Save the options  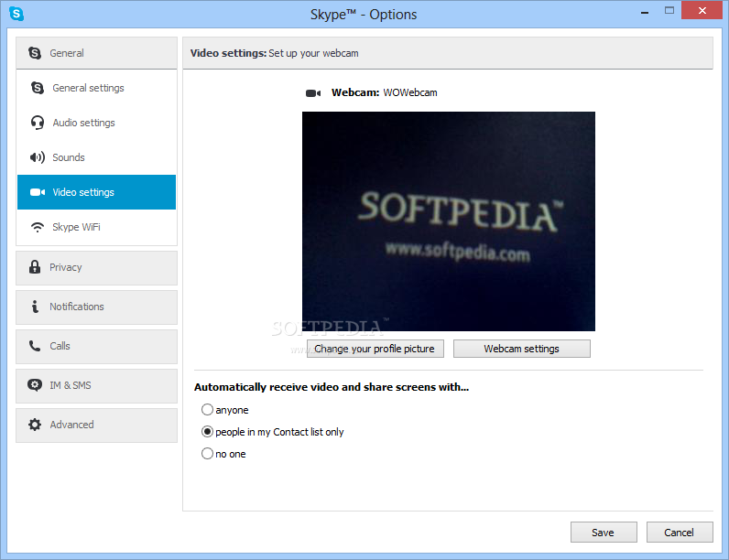coord(604,533)
